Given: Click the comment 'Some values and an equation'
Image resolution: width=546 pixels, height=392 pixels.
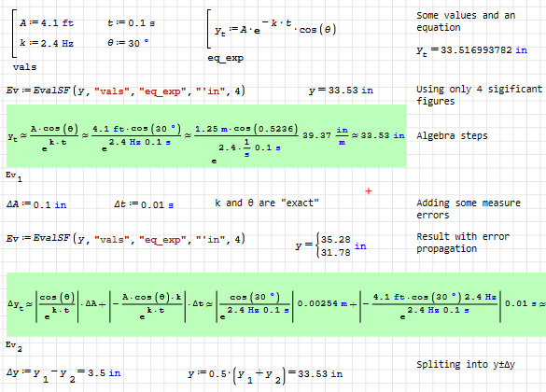Looking at the screenshot, I should click(466, 21).
